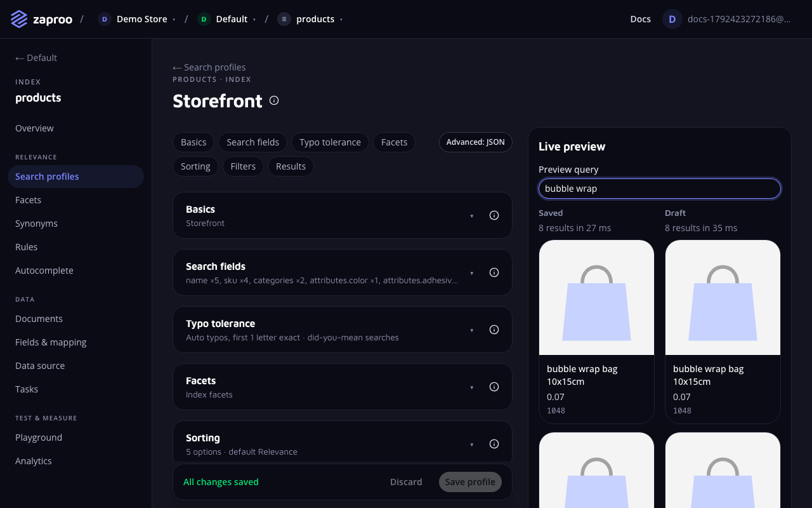Show info for the Basics section
Image resolution: width=812 pixels, height=508 pixels.
pos(494,215)
